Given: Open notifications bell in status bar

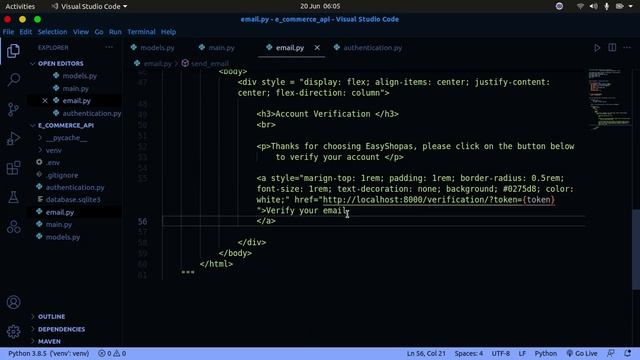Looking at the screenshot, I should coord(627,353).
